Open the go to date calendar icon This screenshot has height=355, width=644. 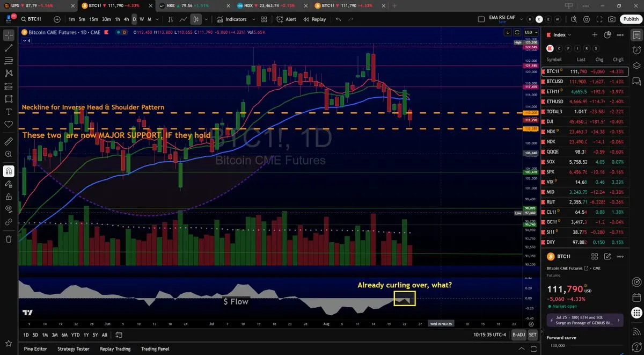119,335
